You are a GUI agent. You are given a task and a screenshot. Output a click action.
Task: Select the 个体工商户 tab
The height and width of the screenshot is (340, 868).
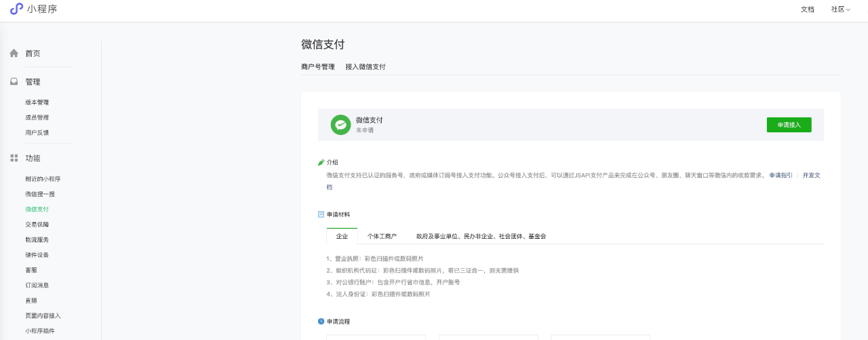pos(382,236)
